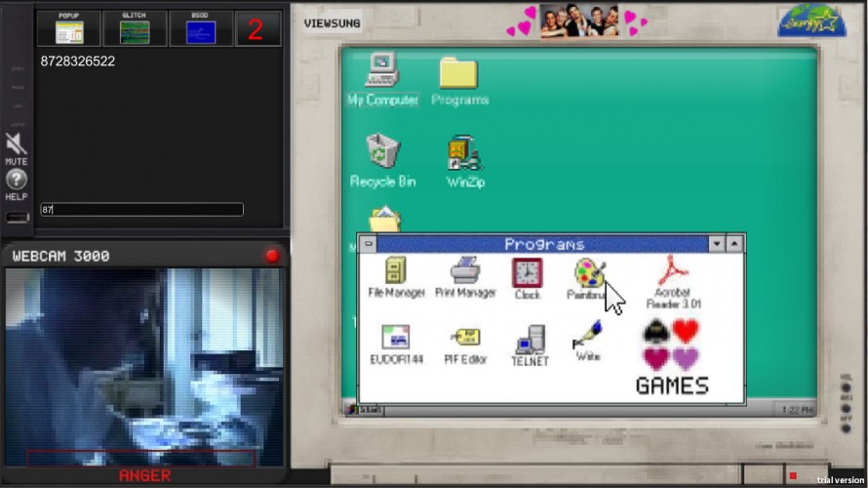Open the HELP question mark
Image resolution: width=868 pixels, height=488 pixels.
click(x=16, y=185)
